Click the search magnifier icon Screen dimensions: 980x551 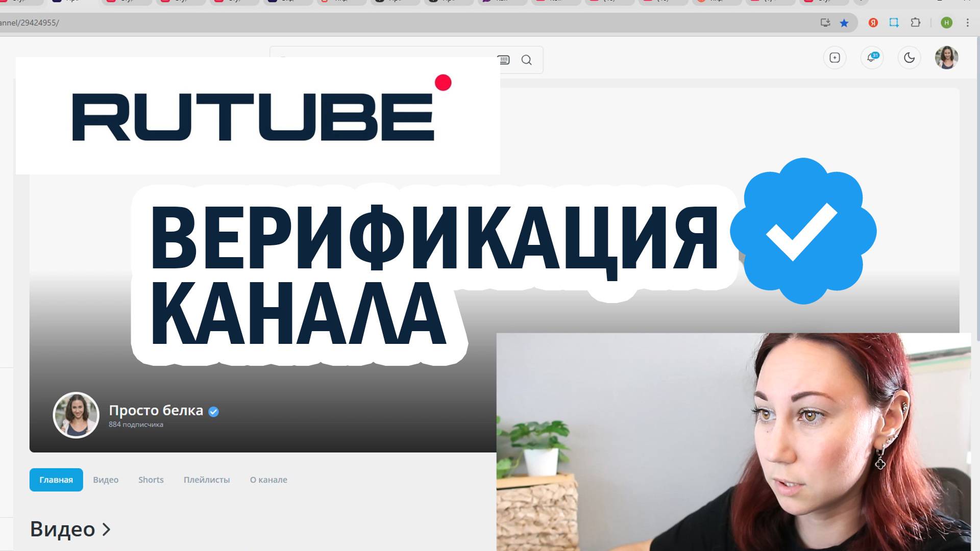[526, 60]
